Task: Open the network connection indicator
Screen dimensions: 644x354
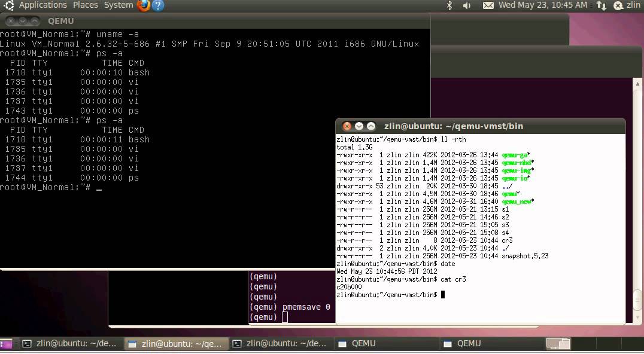Action: [x=602, y=6]
